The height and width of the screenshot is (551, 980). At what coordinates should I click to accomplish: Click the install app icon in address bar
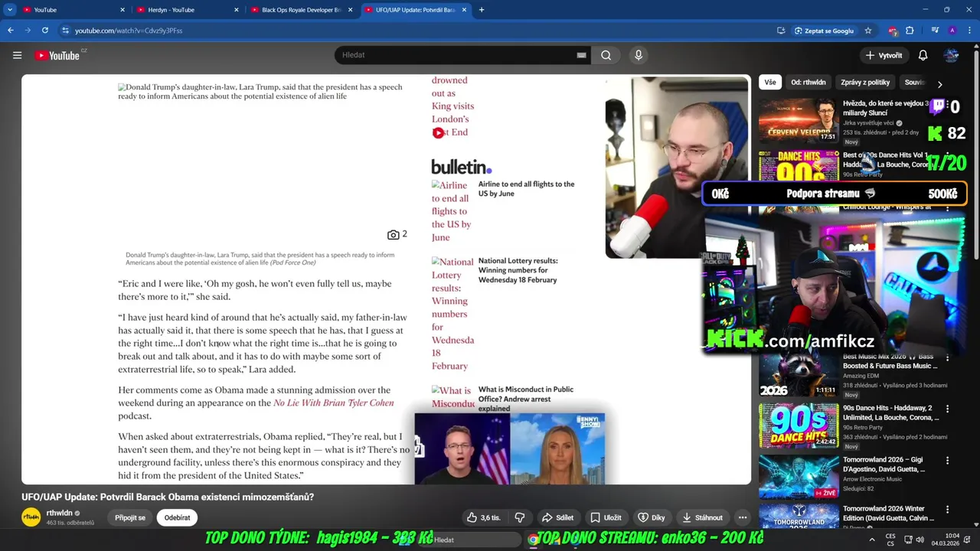point(780,31)
